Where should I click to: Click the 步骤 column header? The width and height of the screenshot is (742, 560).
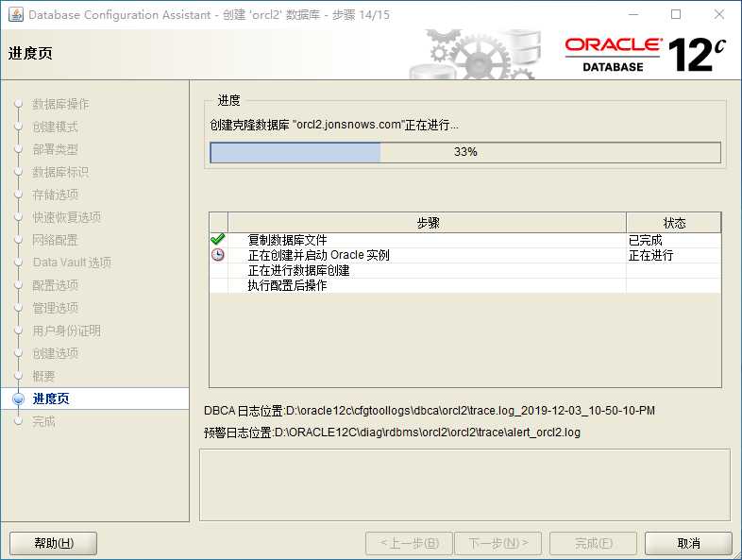[428, 223]
